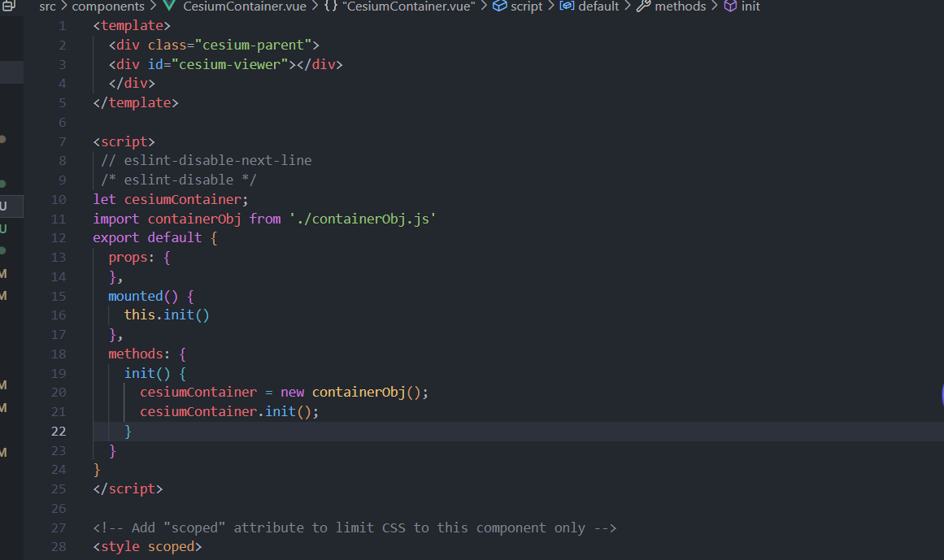Open the CesiumContainer.vue file breadcrumb

coord(245,7)
